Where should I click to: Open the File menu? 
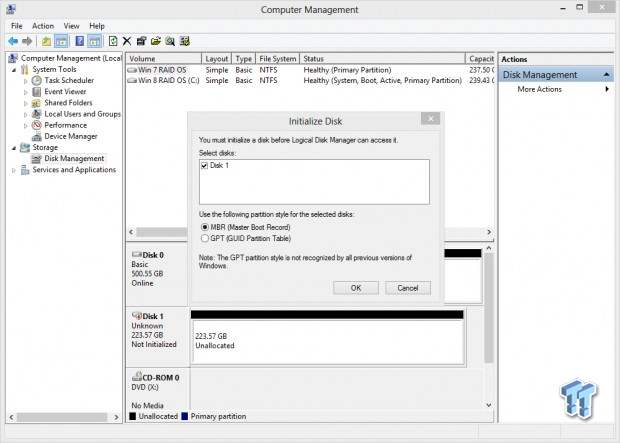pos(17,26)
